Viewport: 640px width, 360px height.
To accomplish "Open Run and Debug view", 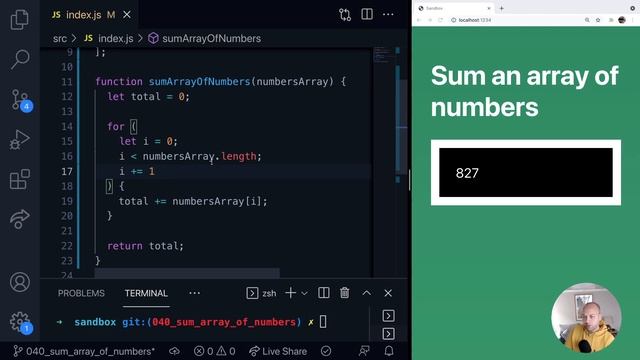I will click(x=20, y=140).
